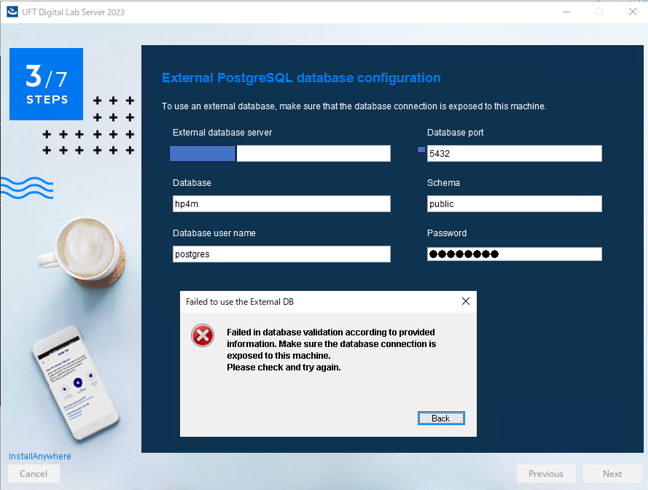Viewport: 648px width, 490px height.
Task: Click the dialog title Failed to use the External DB
Action: pyautogui.click(x=240, y=302)
